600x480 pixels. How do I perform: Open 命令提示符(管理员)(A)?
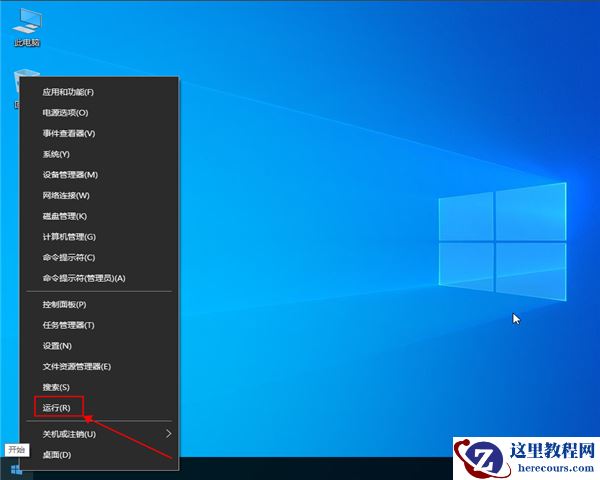point(99,278)
